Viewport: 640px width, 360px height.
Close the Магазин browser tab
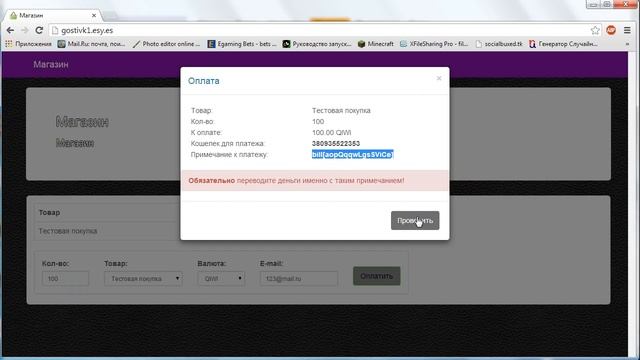tap(94, 15)
